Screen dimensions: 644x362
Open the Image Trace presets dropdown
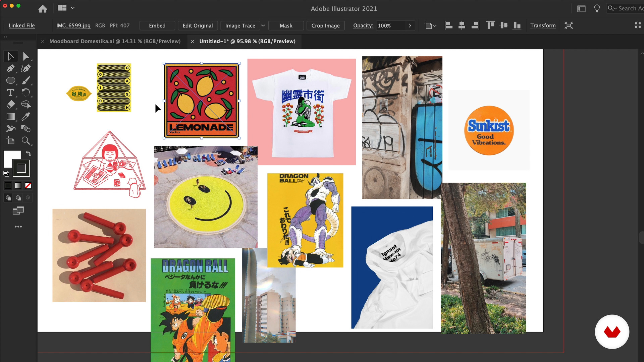point(263,25)
